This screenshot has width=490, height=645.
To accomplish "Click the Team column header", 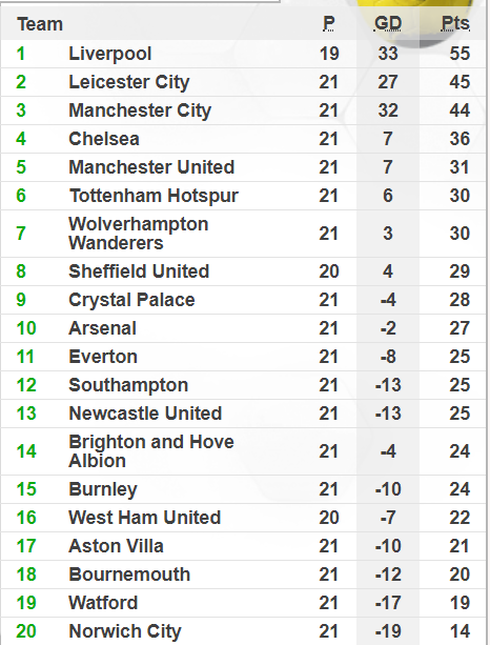I will 40,24.
